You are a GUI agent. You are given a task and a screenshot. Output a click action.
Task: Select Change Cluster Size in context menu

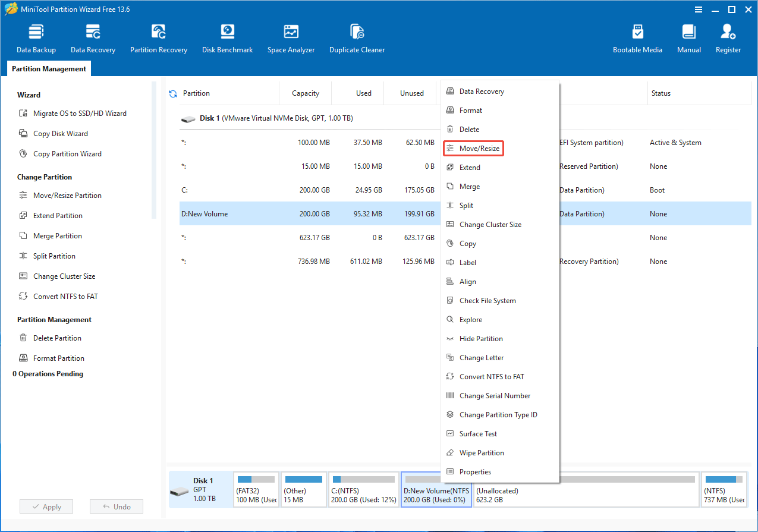[x=499, y=225]
